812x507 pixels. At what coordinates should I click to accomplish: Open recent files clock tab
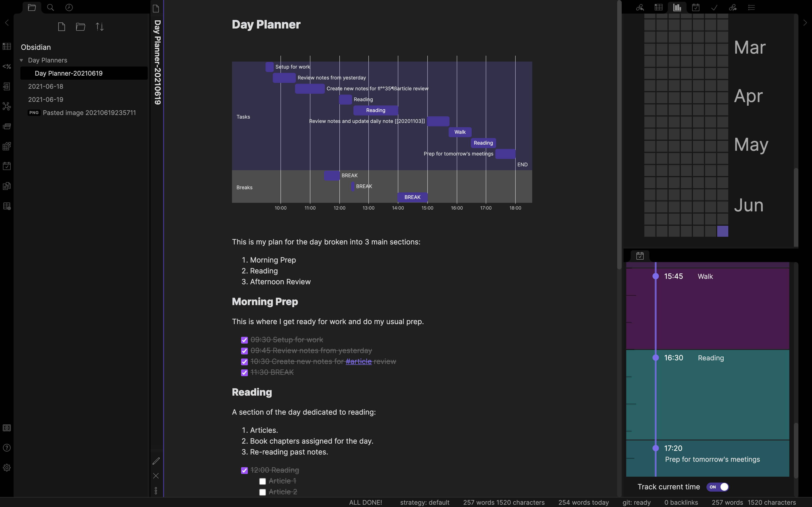tap(69, 7)
